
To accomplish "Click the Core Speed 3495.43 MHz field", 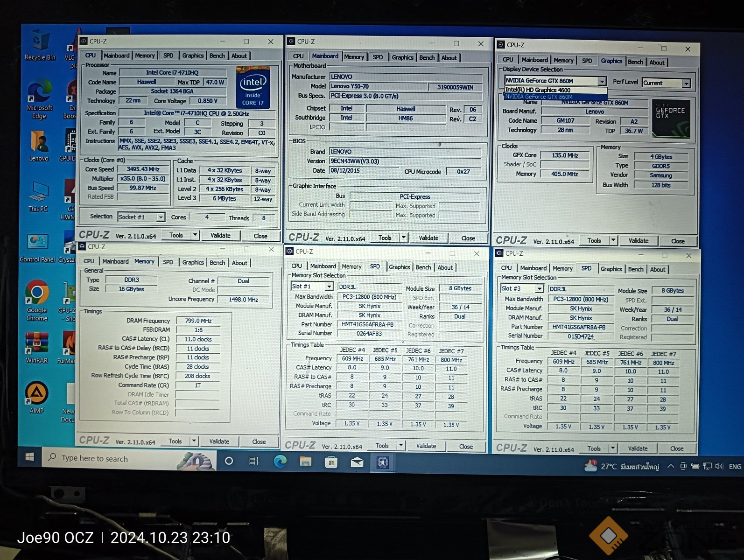I will (143, 169).
